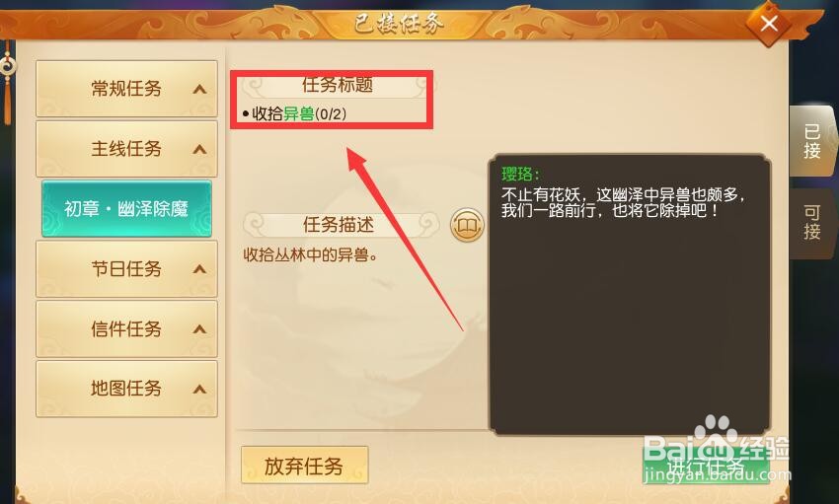Image resolution: width=839 pixels, height=504 pixels.
Task: Select the 地图任务 category label
Action: pyautogui.click(x=126, y=388)
